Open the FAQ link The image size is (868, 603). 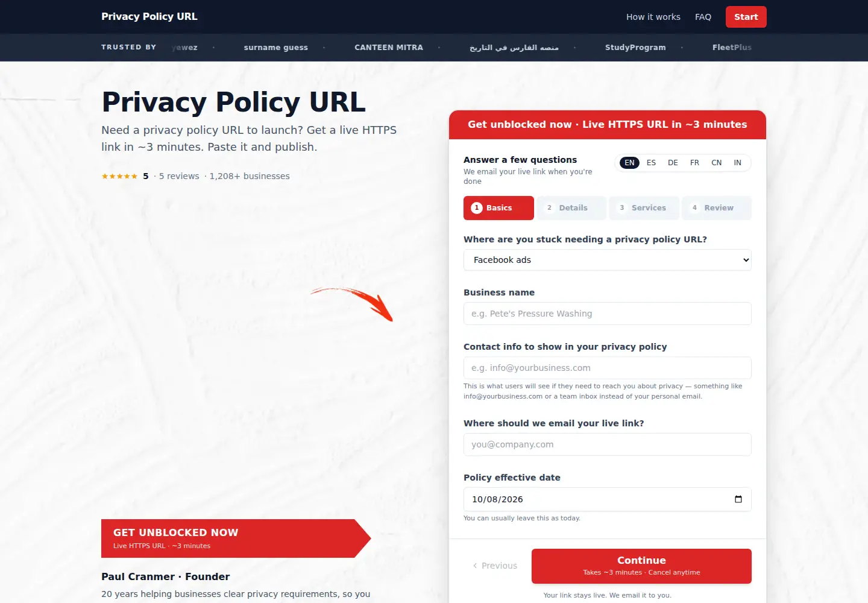coord(703,17)
